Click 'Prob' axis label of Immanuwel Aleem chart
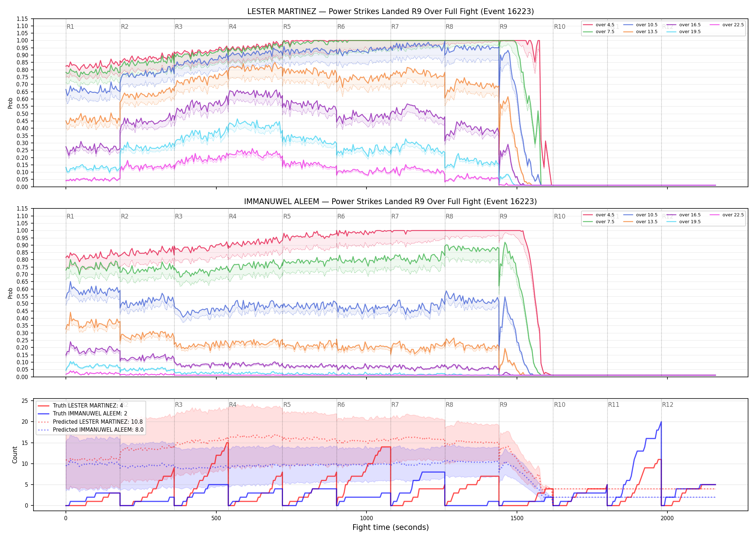756x540 pixels. 10,293
